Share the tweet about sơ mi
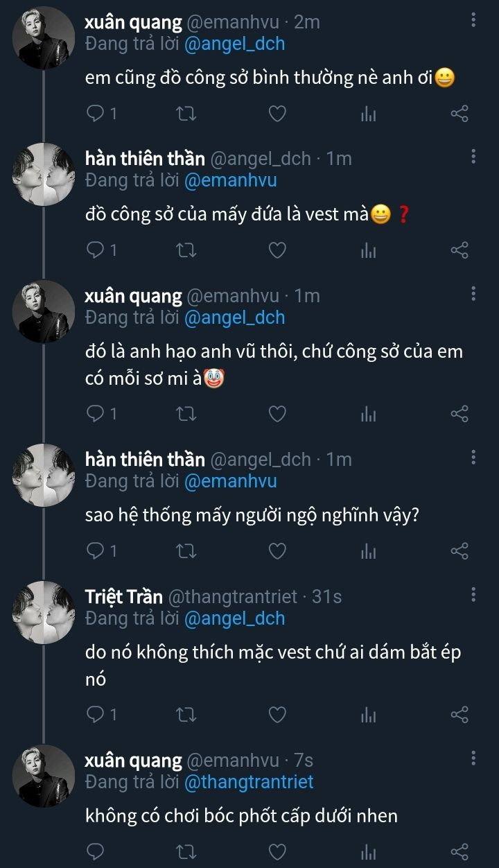The width and height of the screenshot is (499, 868). point(459,414)
